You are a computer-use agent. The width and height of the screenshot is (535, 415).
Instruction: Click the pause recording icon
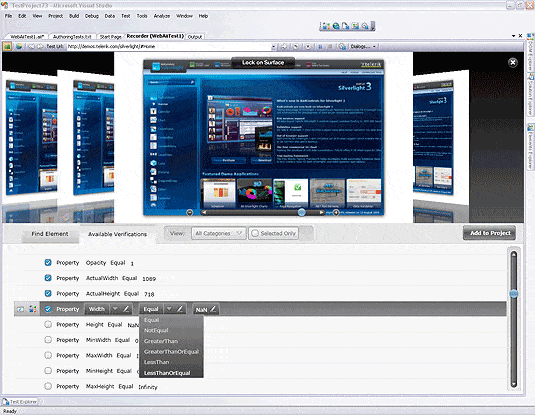click(x=320, y=46)
